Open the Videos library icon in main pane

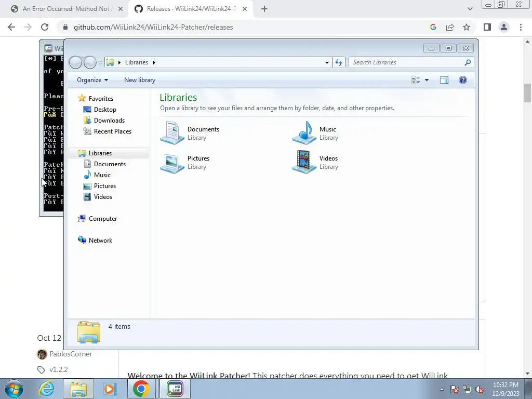click(304, 163)
